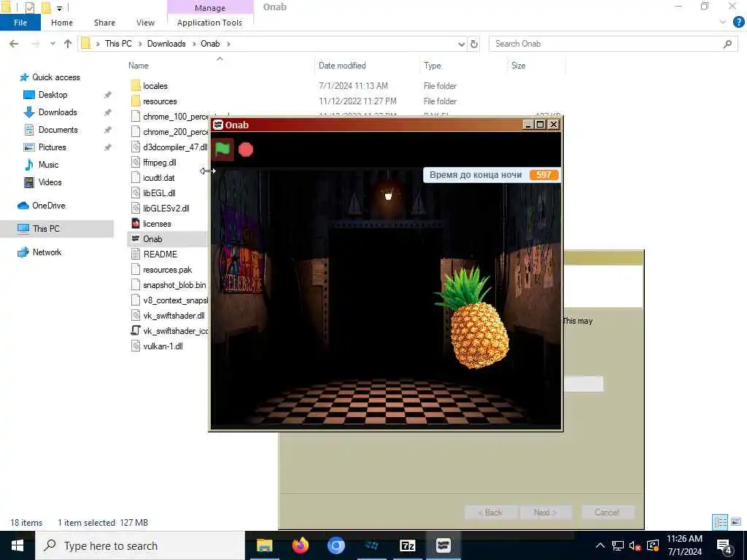Show hidden system tray icons
The width and height of the screenshot is (747, 560).
600,545
